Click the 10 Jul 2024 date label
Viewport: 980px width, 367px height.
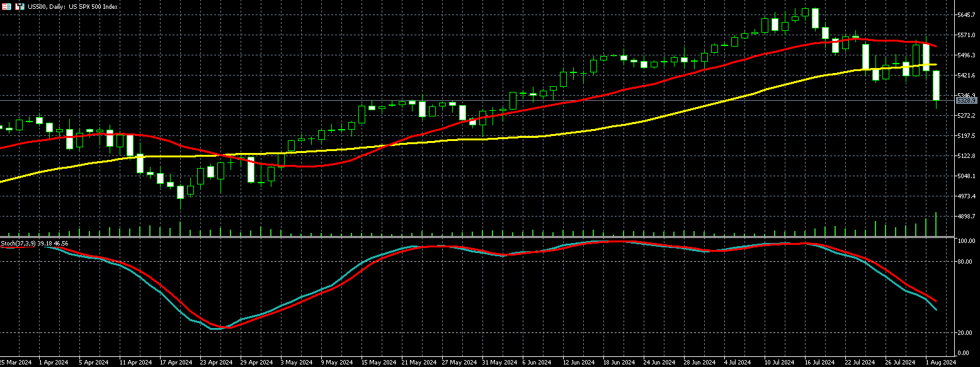tap(779, 362)
